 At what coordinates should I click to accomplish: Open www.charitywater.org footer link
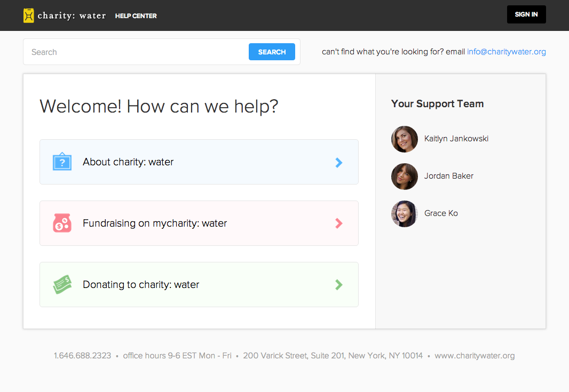pyautogui.click(x=475, y=356)
